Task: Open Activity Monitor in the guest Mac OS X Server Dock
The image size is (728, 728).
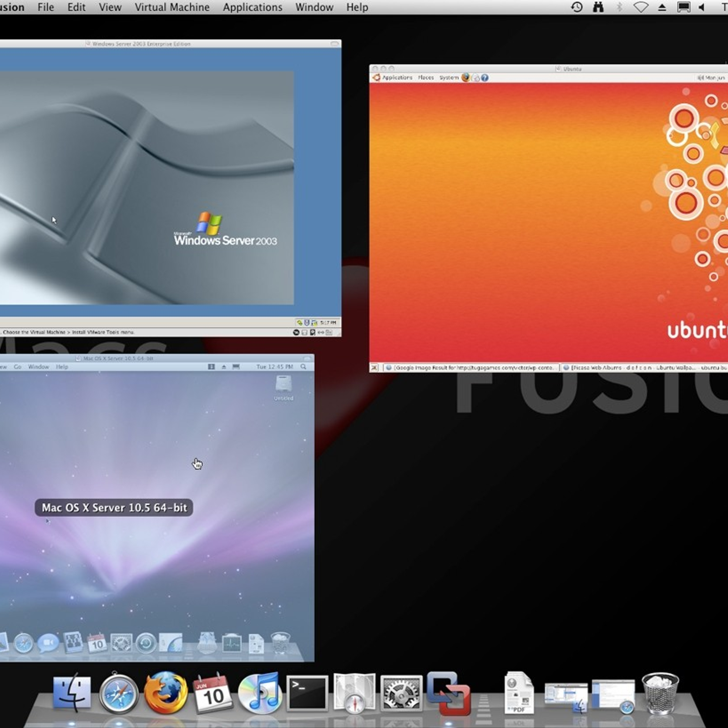Action: (x=232, y=643)
